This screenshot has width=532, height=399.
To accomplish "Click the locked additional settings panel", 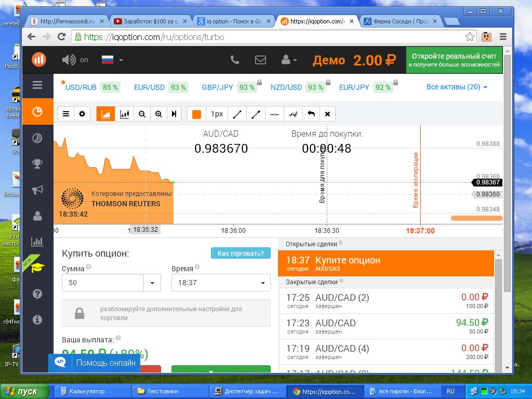I will [x=166, y=313].
